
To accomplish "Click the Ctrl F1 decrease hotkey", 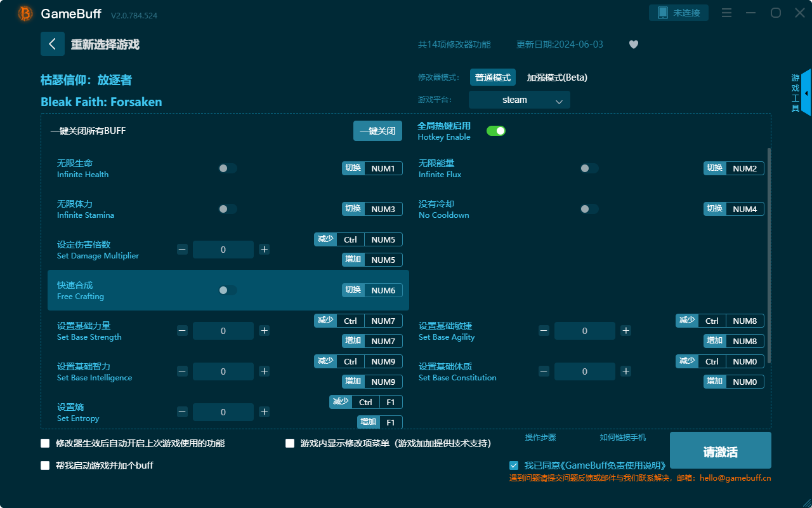I will pos(366,402).
